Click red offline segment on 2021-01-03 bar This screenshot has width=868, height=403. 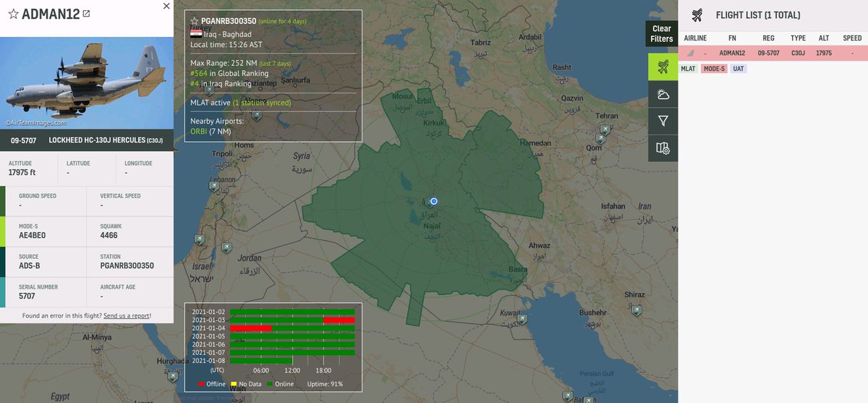pos(339,320)
